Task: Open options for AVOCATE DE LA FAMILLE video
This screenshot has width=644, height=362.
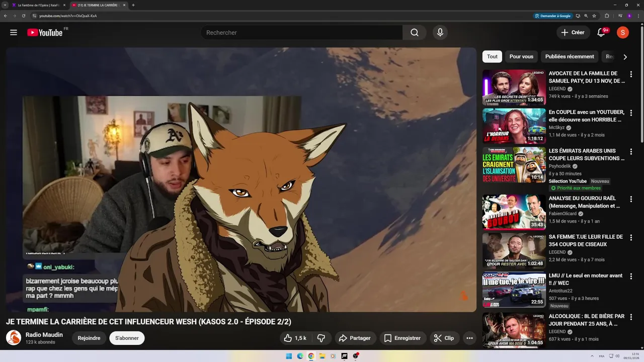Action: [631, 74]
